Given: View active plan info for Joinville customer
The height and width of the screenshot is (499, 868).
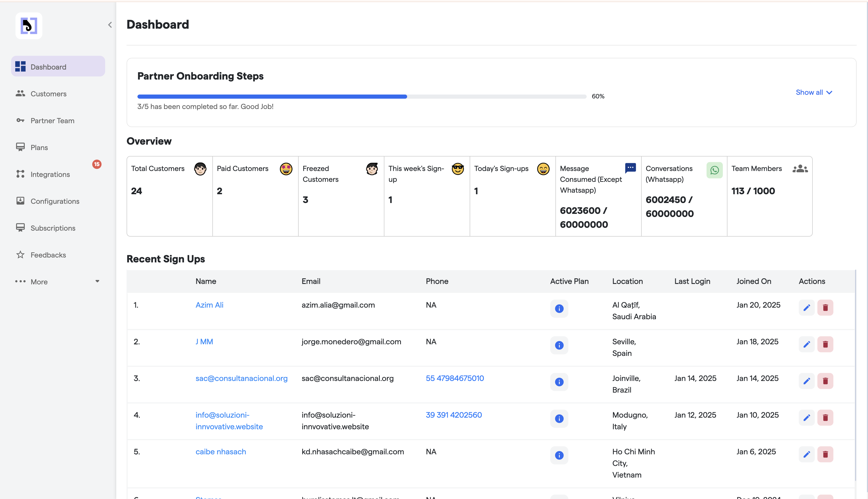Looking at the screenshot, I should (559, 381).
